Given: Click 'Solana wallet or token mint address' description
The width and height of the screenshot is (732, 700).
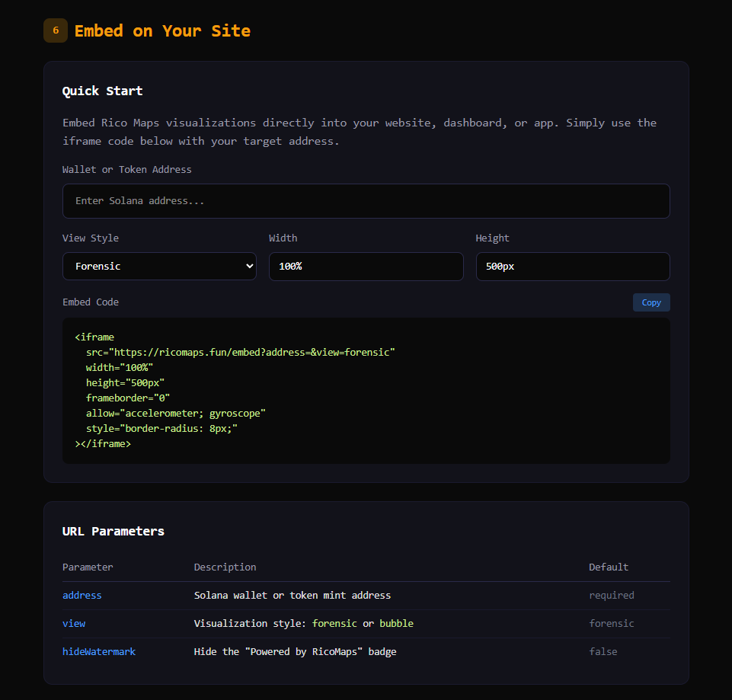Looking at the screenshot, I should [x=292, y=595].
